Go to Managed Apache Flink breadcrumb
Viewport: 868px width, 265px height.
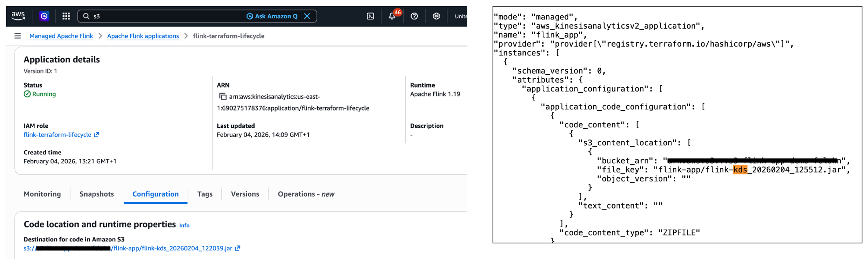61,36
